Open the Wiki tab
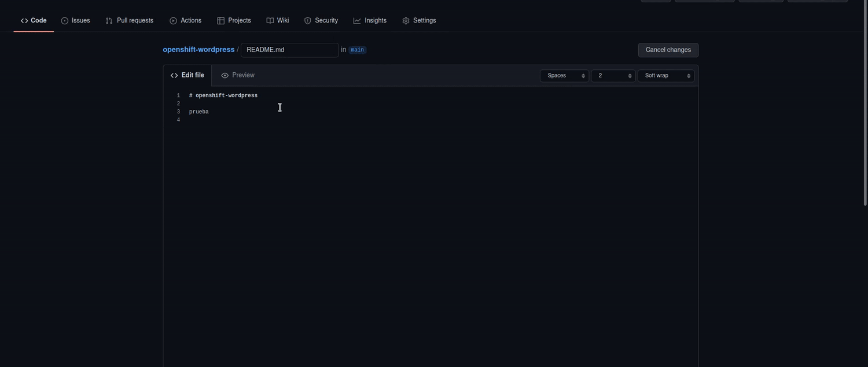Viewport: 868px width, 367px height. coord(277,21)
